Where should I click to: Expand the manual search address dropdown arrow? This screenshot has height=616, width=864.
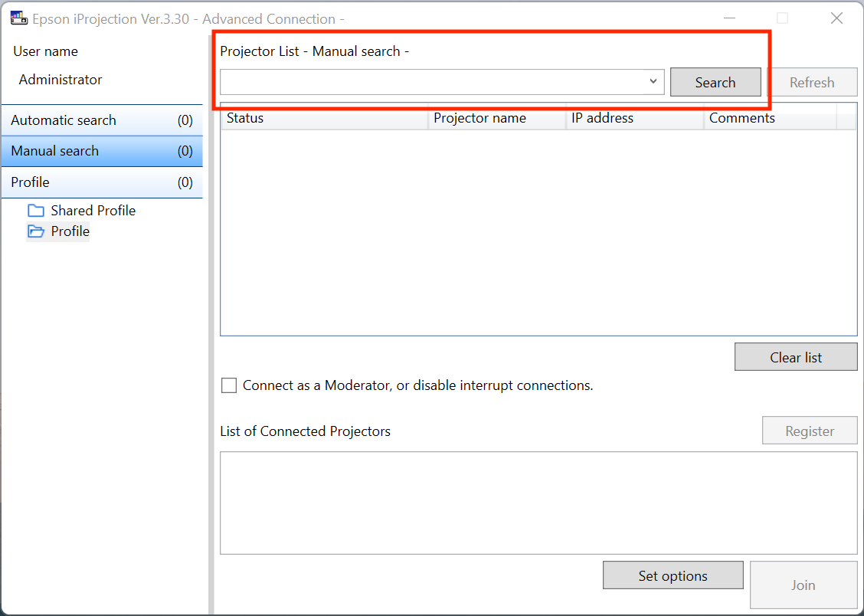pyautogui.click(x=653, y=81)
